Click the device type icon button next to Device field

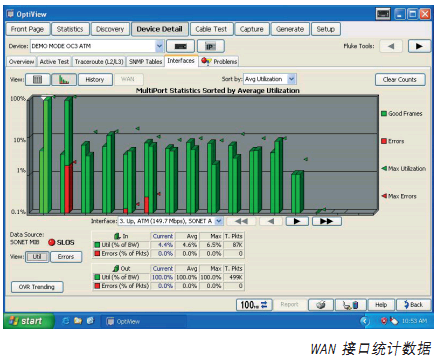point(180,46)
